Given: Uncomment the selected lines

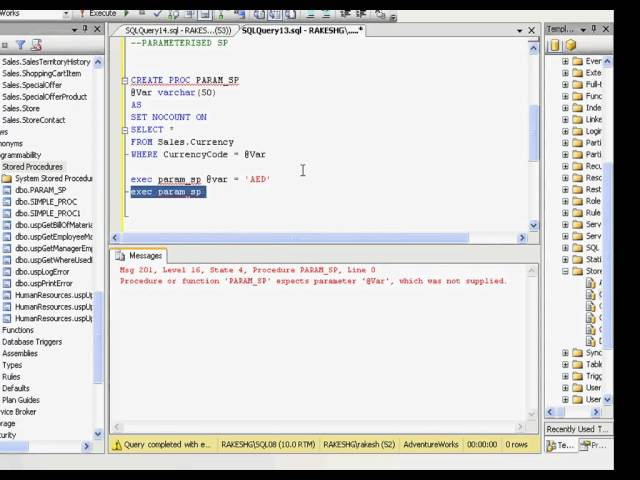Looking at the screenshot, I should click(326, 14).
